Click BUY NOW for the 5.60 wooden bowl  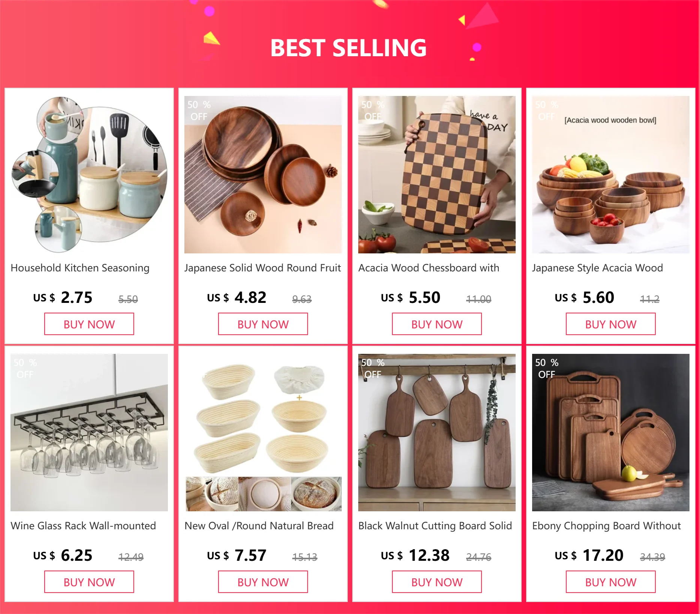pyautogui.click(x=611, y=324)
